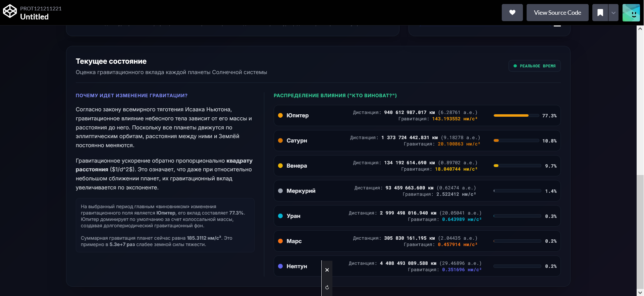Click the vertical scrollbar thumb

[640, 232]
